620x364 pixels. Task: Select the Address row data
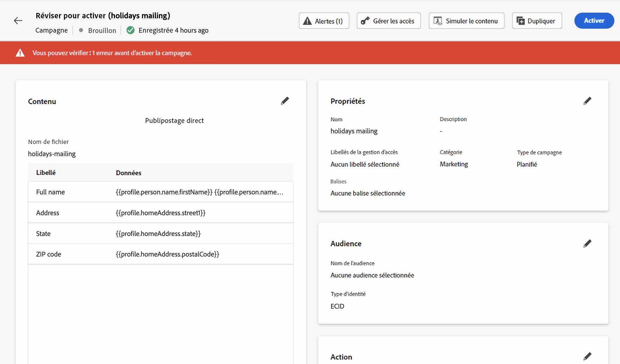(161, 213)
